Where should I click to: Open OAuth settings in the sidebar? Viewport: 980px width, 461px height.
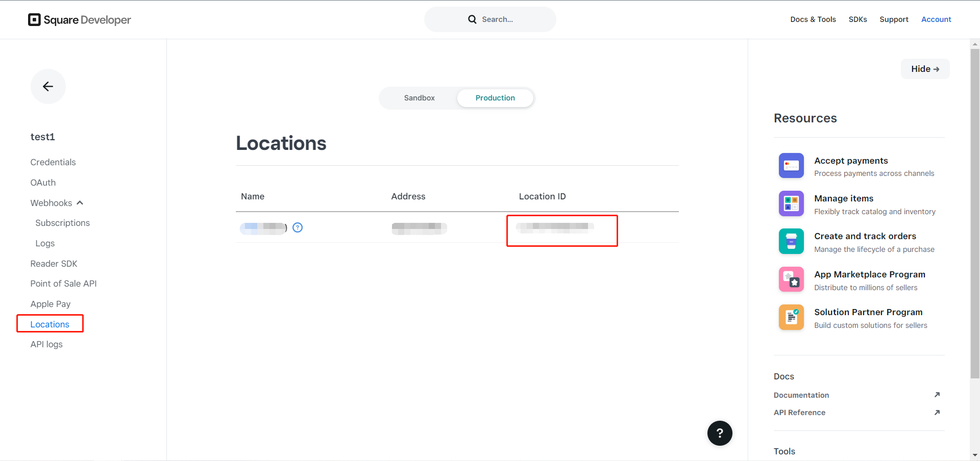click(43, 183)
